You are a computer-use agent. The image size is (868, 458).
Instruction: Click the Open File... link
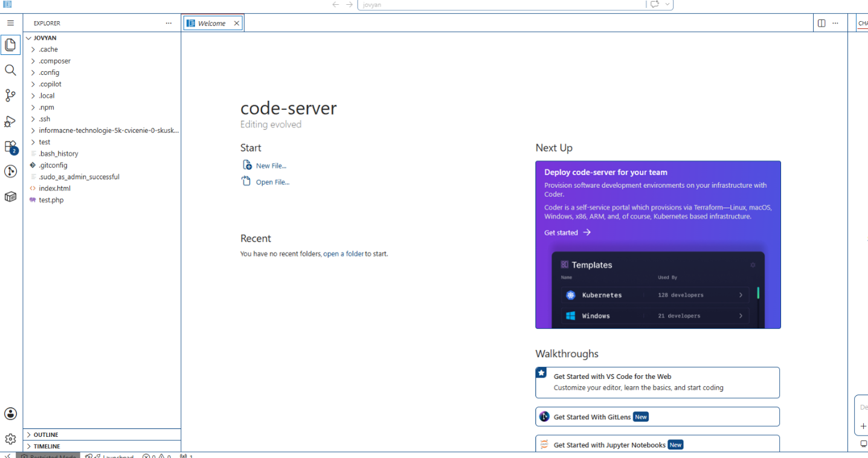pyautogui.click(x=272, y=182)
